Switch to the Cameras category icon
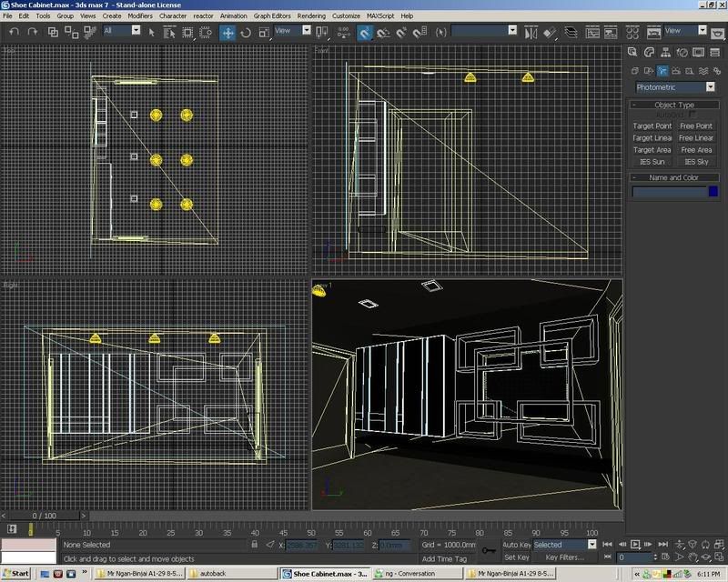Screen dimensions: 728x582 click(x=677, y=70)
